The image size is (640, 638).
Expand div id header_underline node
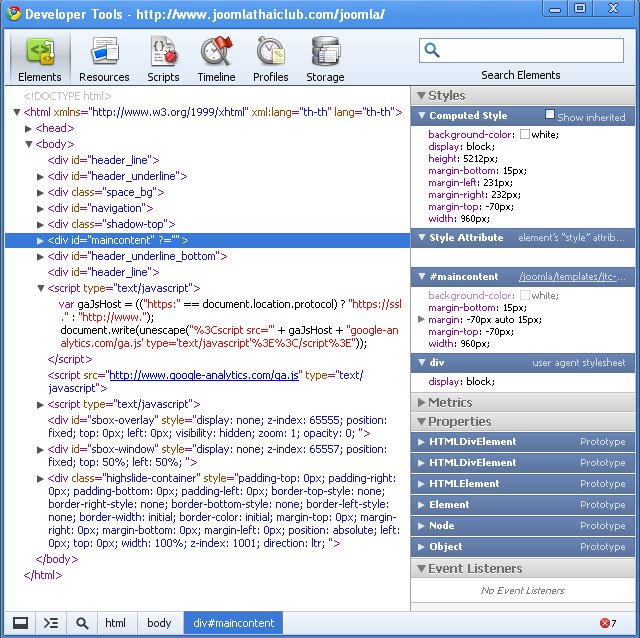[x=40, y=177]
